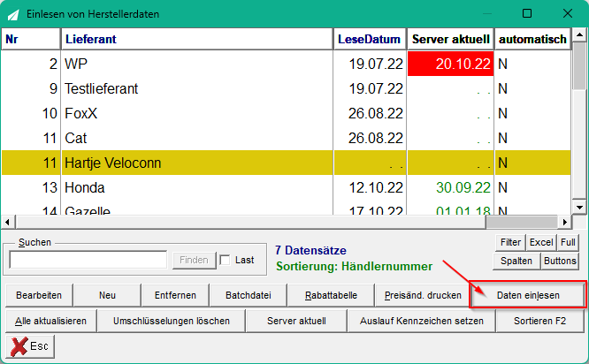589x364 pixels.
Task: Select the Gazelle row
Action: (287, 208)
